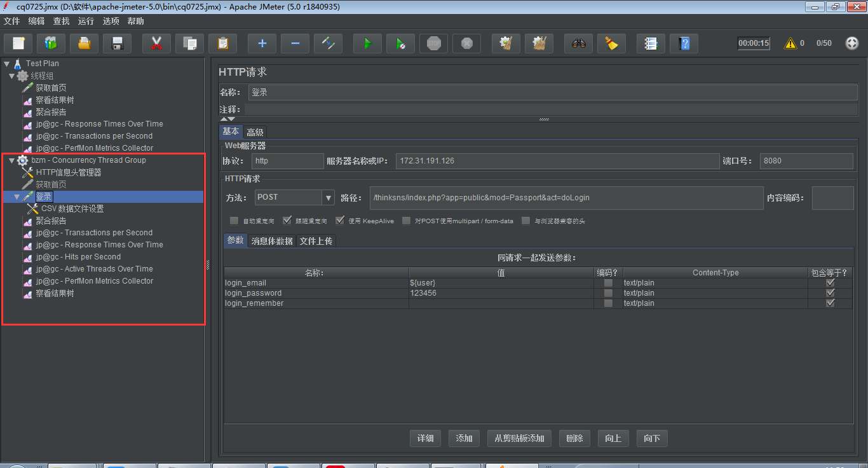The width and height of the screenshot is (868, 468).
Task: Select jp@gc - Hits per Second listener
Action: [78, 257]
